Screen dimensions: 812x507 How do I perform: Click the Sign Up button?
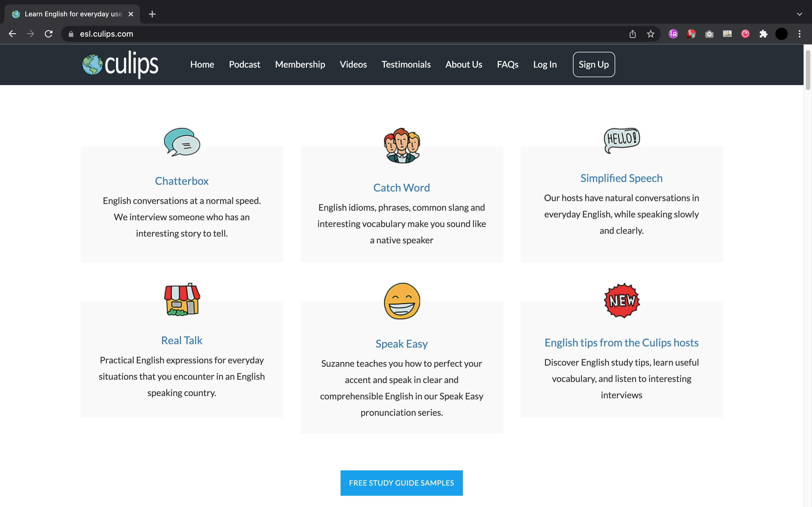tap(593, 65)
